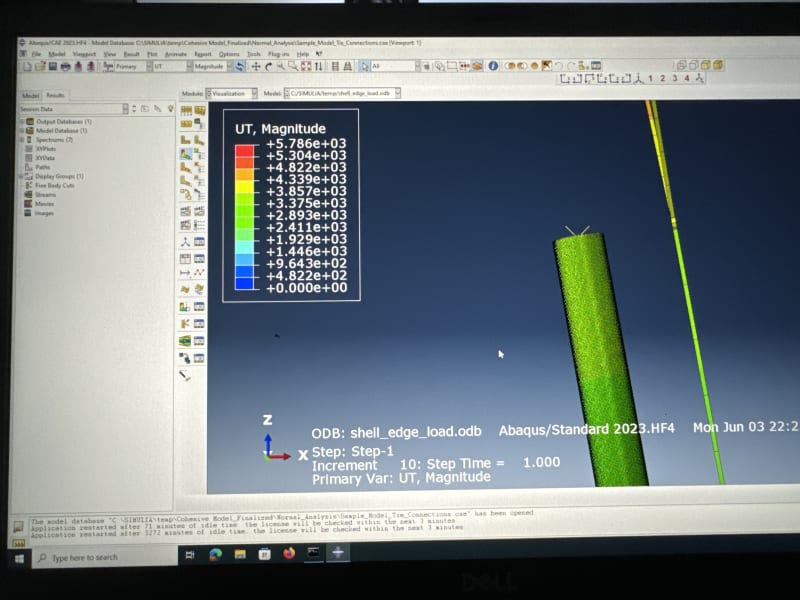Viewport: 800px width, 600px height.
Task: Click the Open file folder icon
Action: tap(40, 66)
